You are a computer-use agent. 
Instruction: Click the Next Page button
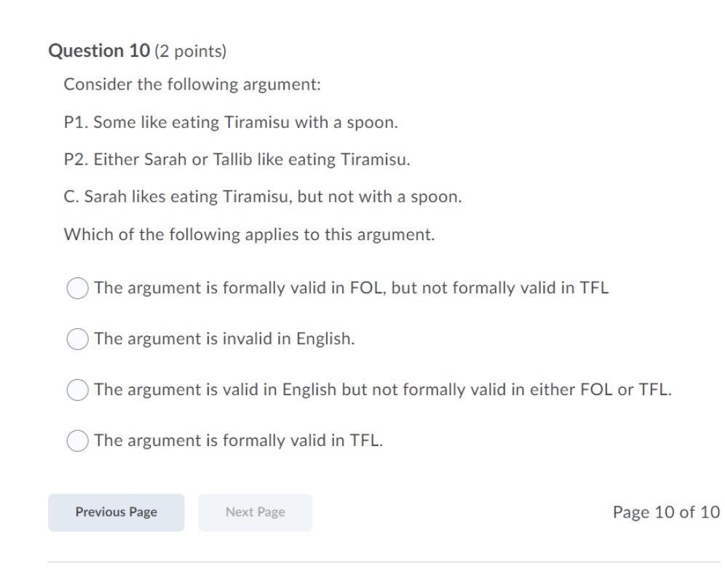(255, 512)
